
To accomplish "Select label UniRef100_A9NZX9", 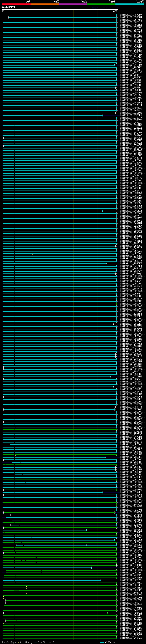I will (131, 37).
